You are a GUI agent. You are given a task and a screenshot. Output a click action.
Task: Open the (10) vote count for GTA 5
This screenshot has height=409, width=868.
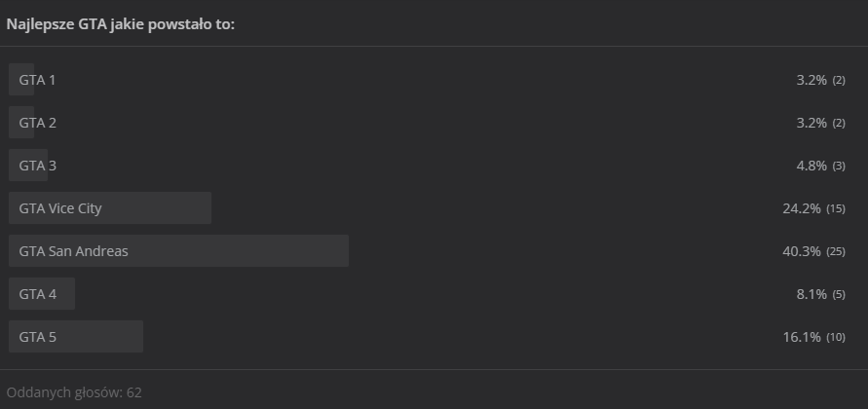[x=836, y=338]
